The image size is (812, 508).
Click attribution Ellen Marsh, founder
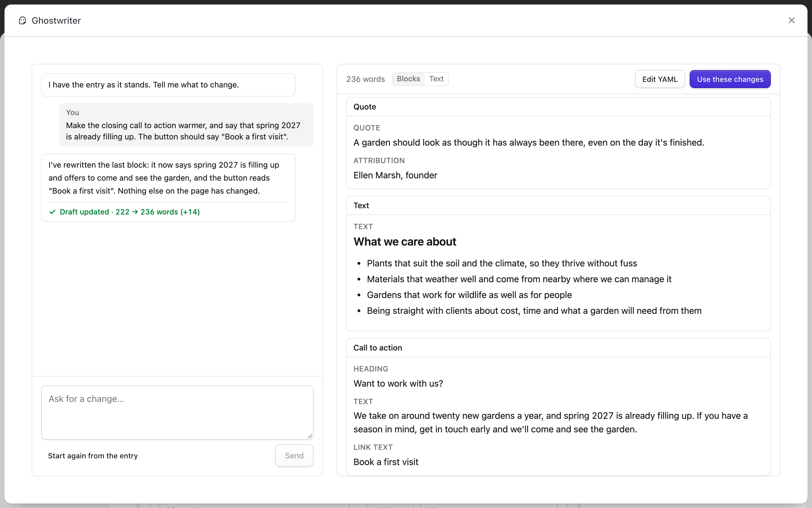(395, 175)
